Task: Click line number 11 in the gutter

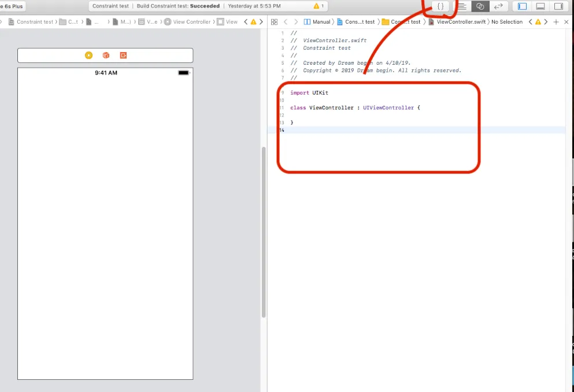Action: 282,108
